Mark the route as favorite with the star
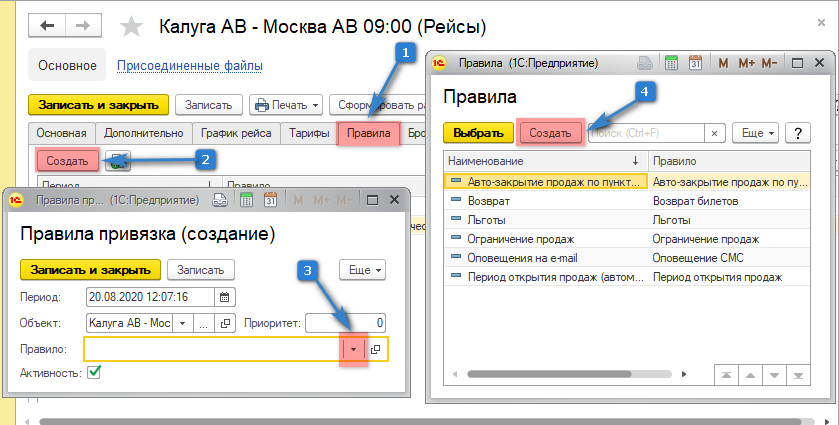The height and width of the screenshot is (425, 839). tap(129, 23)
